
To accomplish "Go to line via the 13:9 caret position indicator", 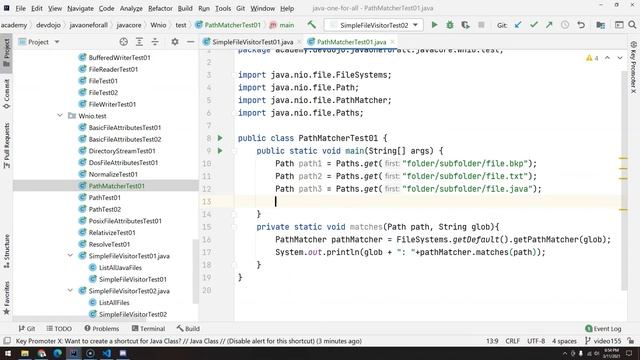I will click(492, 341).
